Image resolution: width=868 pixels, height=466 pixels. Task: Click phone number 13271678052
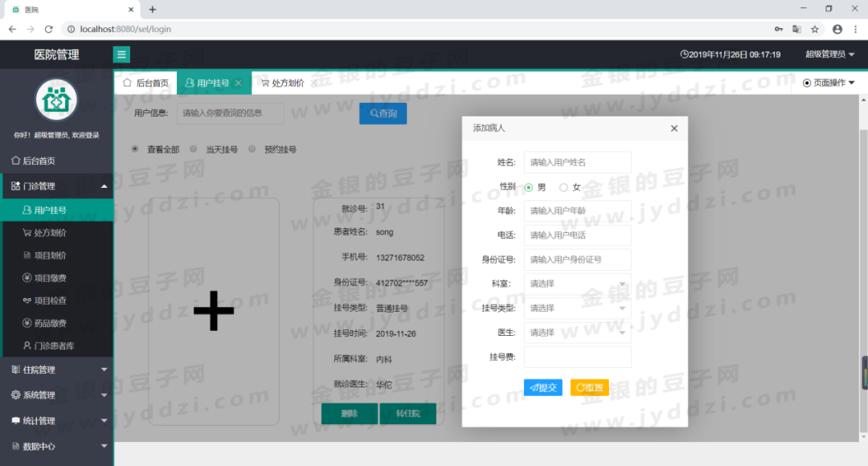400,257
